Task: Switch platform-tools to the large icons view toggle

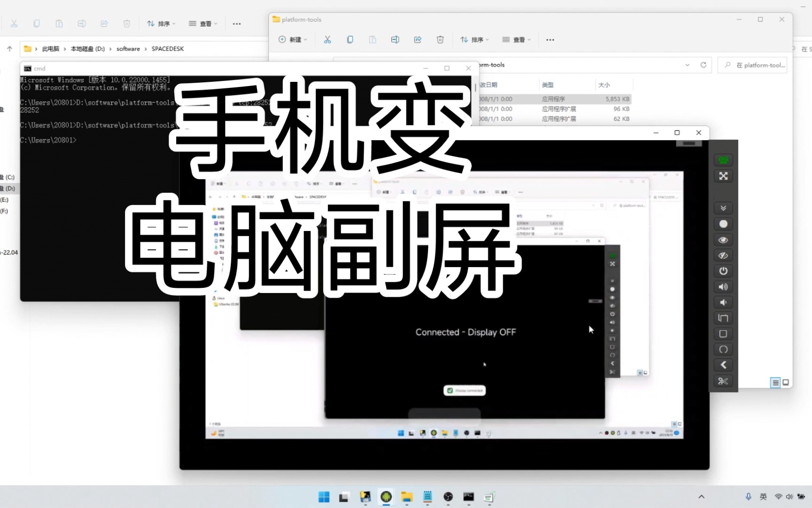Action: (x=786, y=382)
